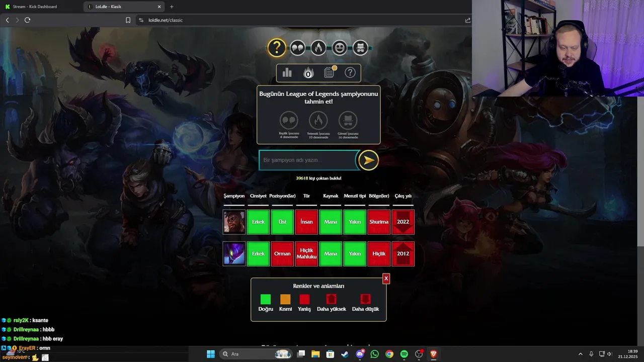644x362 pixels.
Task: Open WhatsApp from the taskbar
Action: [x=374, y=354]
